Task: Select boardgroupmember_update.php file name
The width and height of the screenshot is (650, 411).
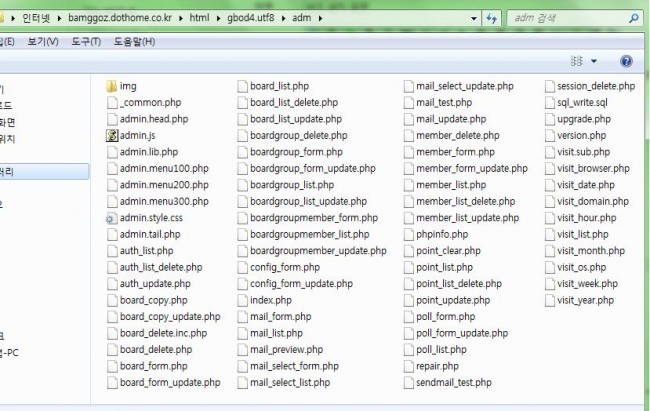Action: 318,251
